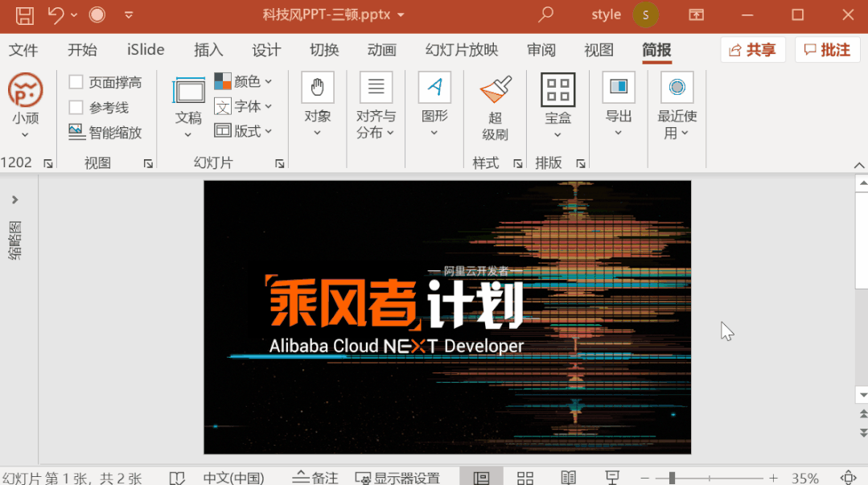Click the 智能缩放 smart zoom button

[x=105, y=132]
